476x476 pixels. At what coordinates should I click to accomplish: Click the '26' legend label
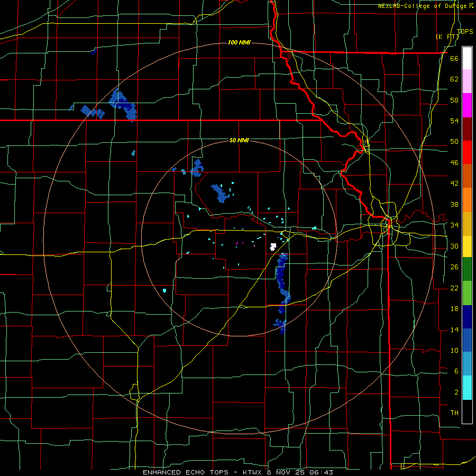tap(454, 267)
